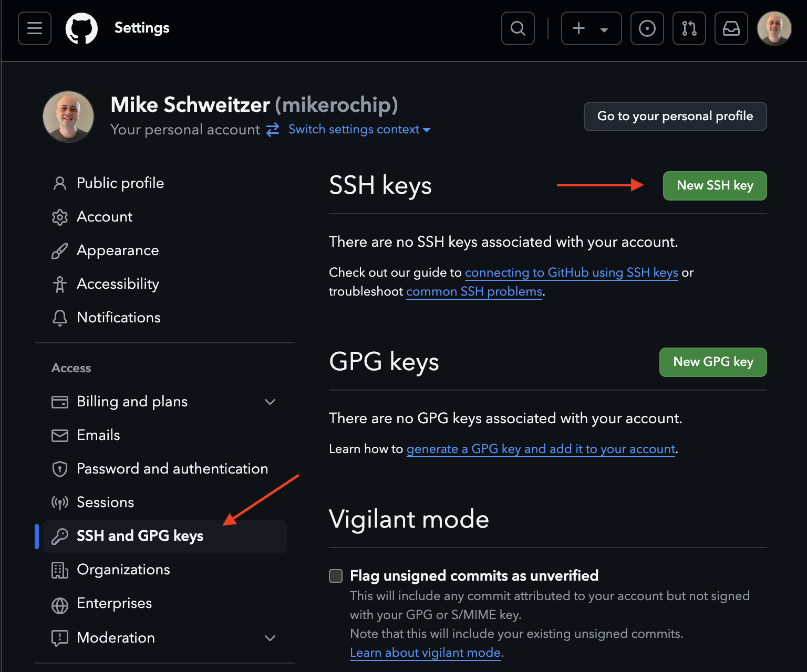807x672 pixels.
Task: Click the gear icon beside Account
Action: 60,217
